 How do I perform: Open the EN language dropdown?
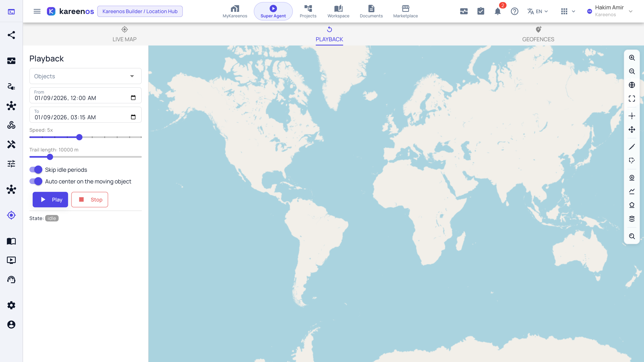538,11
